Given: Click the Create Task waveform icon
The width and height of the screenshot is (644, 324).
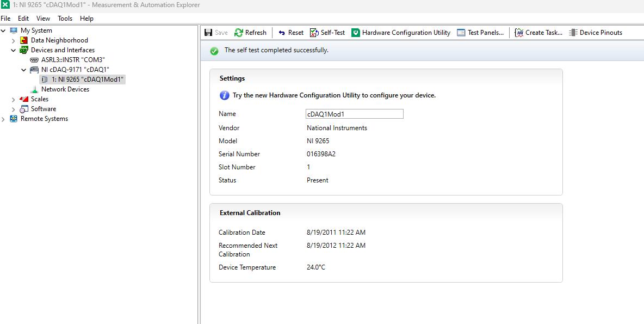Looking at the screenshot, I should (519, 33).
